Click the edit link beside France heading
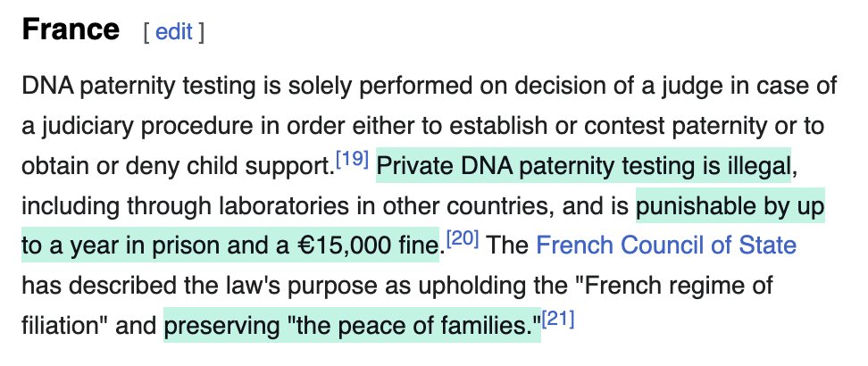Screen dimensions: 868x366 pos(174,31)
